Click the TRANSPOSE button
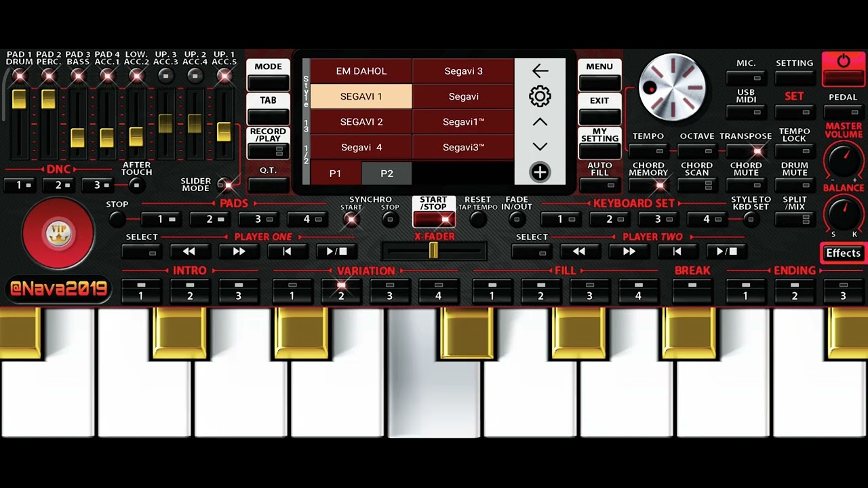 pyautogui.click(x=745, y=152)
